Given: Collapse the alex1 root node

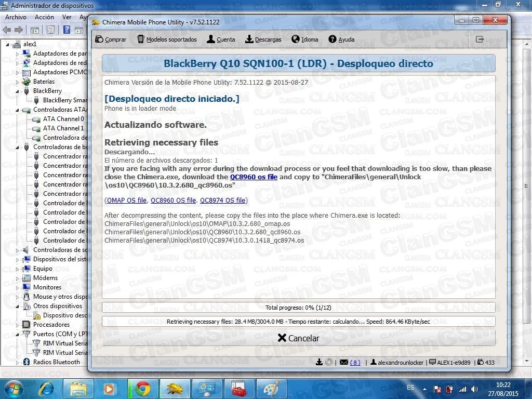Looking at the screenshot, I should (x=8, y=44).
